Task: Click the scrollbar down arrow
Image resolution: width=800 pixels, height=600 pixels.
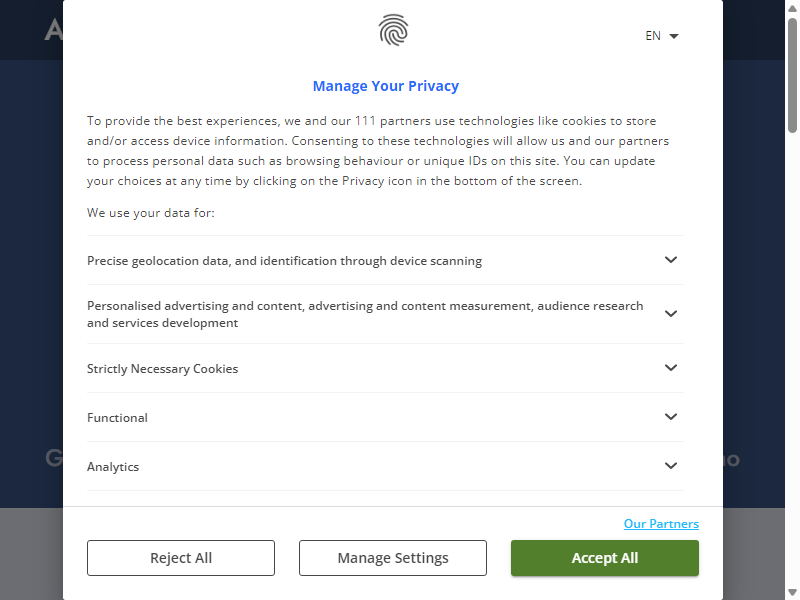Action: pos(792,592)
